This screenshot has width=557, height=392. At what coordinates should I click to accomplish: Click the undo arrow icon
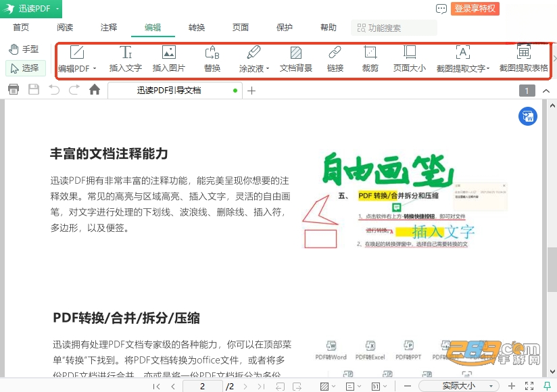tap(54, 89)
